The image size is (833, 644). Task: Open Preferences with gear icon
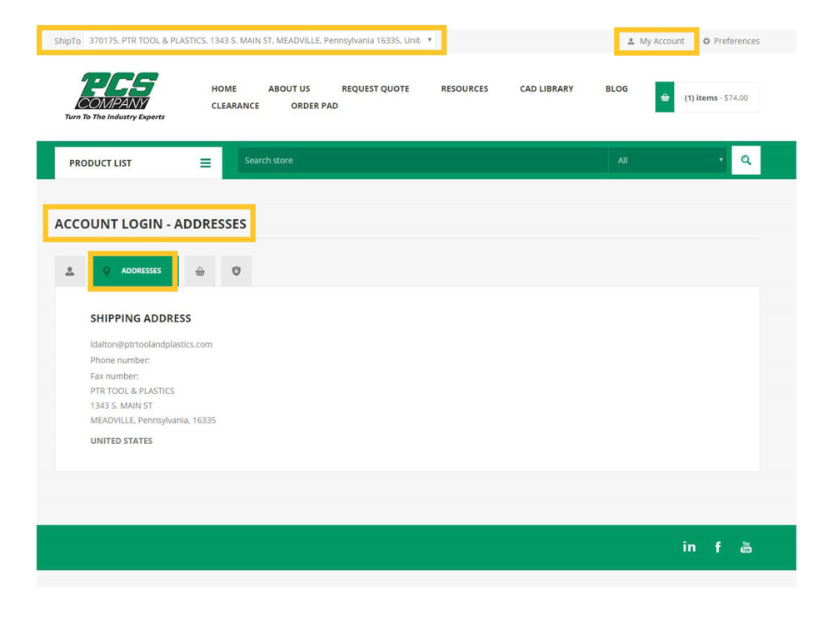tap(731, 41)
